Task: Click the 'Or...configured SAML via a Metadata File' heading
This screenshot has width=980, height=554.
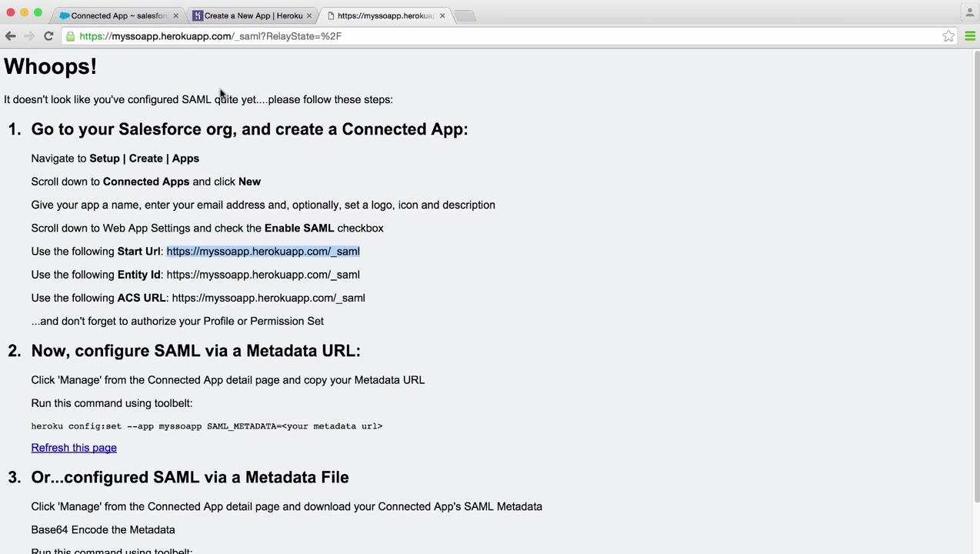Action: (x=190, y=478)
